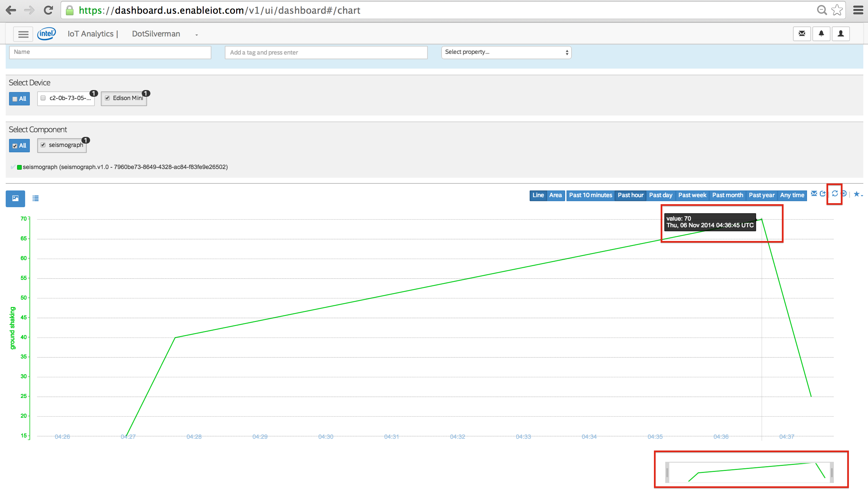This screenshot has height=489, width=868.
Task: Switch to chart image view
Action: pos(15,198)
